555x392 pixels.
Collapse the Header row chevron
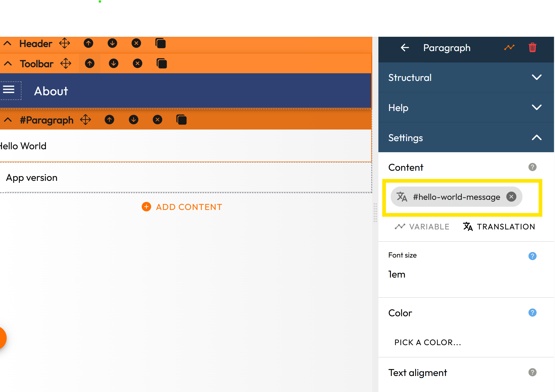click(7, 43)
